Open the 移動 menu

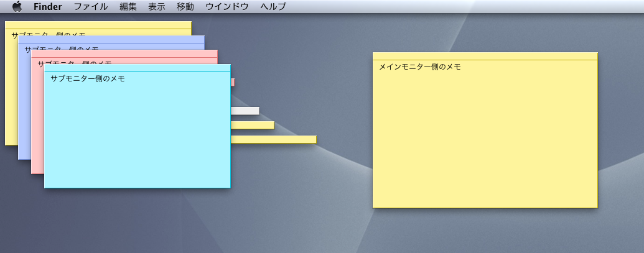coord(185,7)
